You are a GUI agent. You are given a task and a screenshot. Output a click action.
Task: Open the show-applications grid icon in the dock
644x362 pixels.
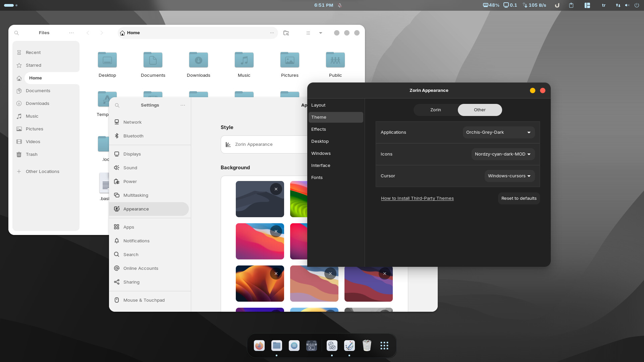click(384, 346)
